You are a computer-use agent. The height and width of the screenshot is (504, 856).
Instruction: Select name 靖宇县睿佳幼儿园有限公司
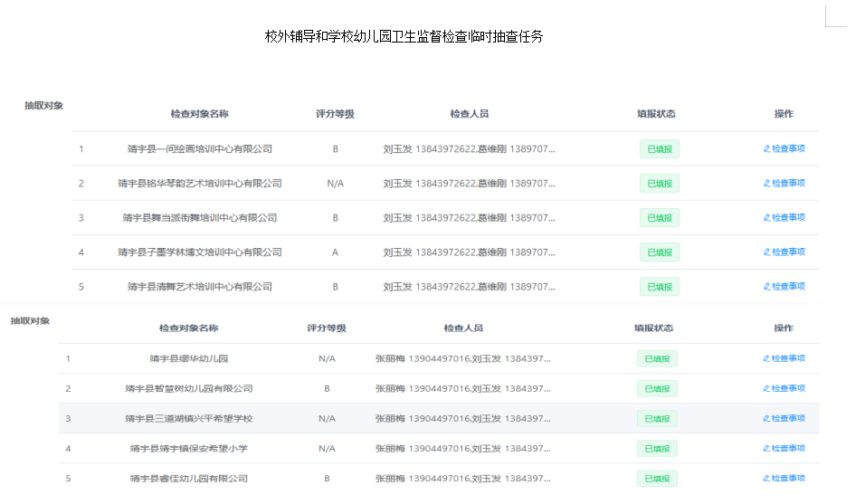pyautogui.click(x=189, y=479)
